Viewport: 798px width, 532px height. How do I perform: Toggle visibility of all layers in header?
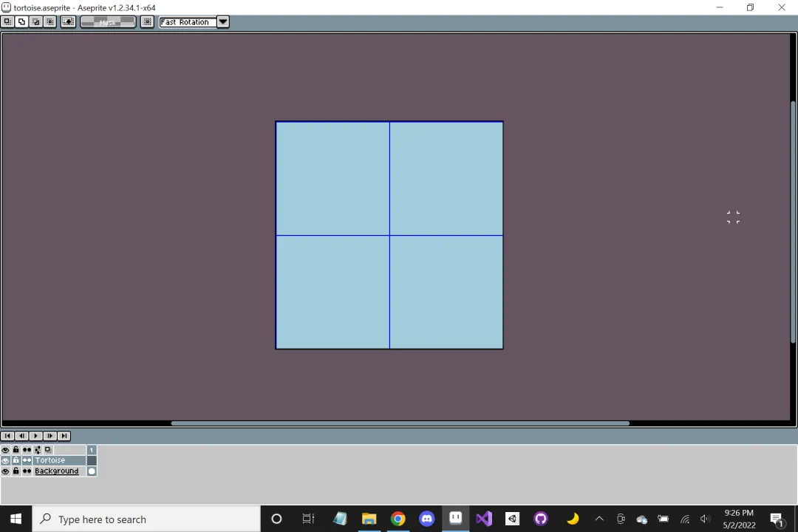coord(5,450)
